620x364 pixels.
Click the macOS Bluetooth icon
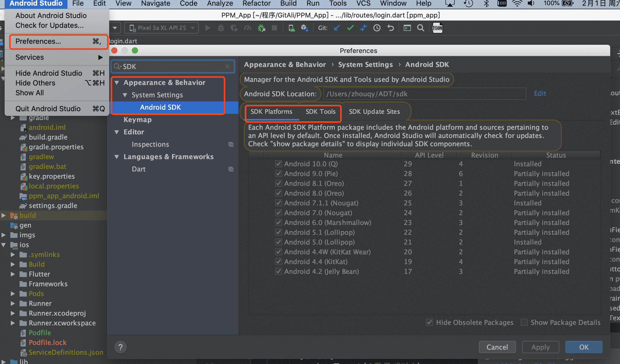486,4
